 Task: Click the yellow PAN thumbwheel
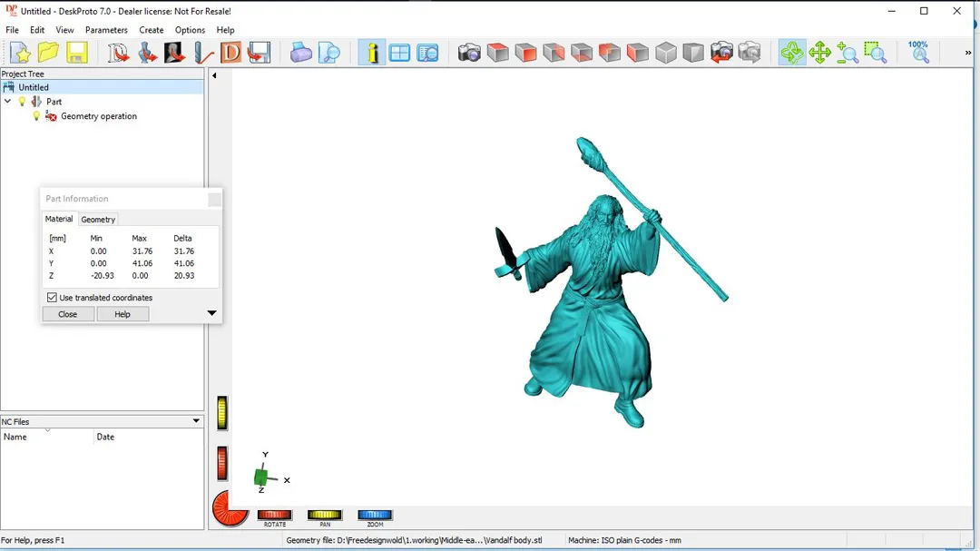324,515
